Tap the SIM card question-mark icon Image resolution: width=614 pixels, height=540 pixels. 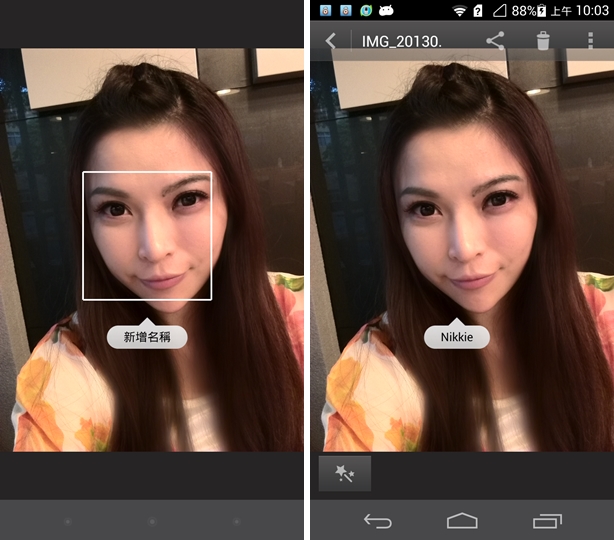click(478, 11)
